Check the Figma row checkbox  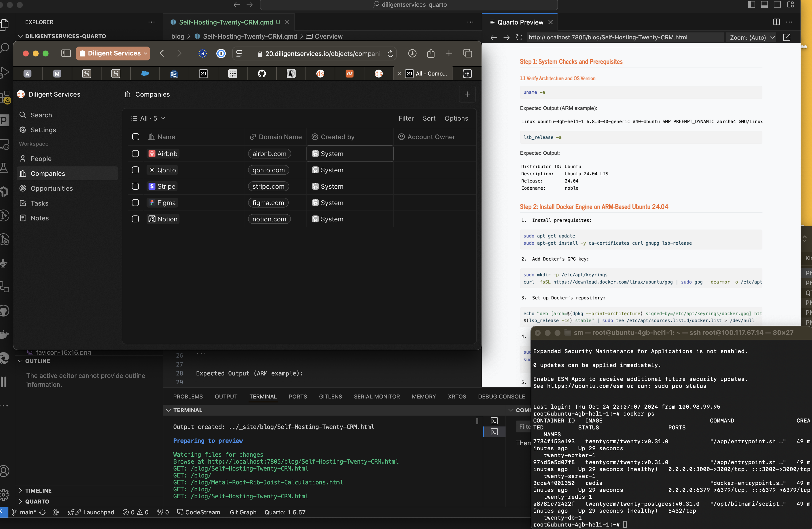tap(135, 203)
